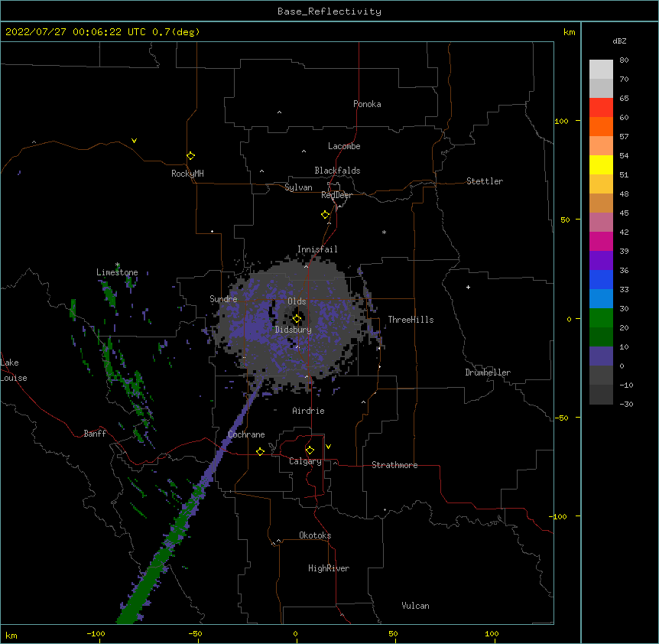Screen dimensions: 659x644
Task: Click the Sylvan label on the map
Action: pyautogui.click(x=298, y=187)
